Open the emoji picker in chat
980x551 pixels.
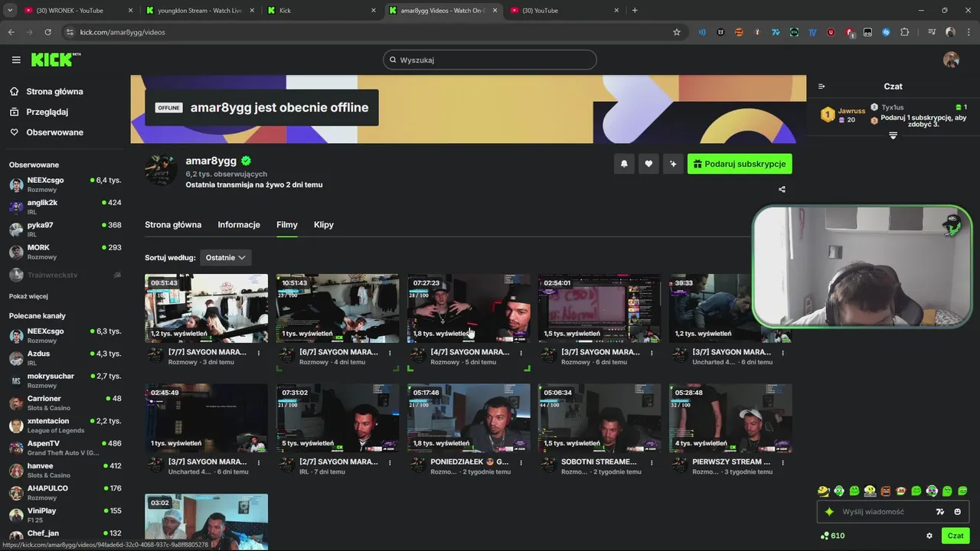click(x=958, y=512)
